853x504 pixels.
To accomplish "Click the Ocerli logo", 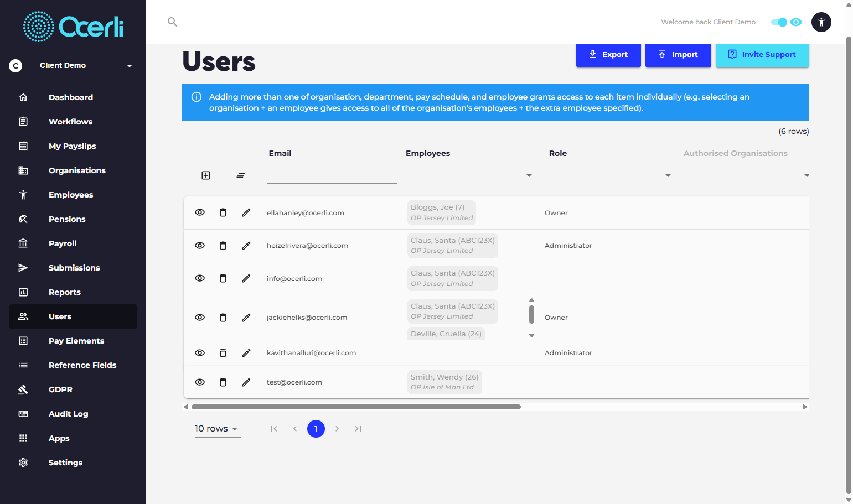I will tap(73, 27).
